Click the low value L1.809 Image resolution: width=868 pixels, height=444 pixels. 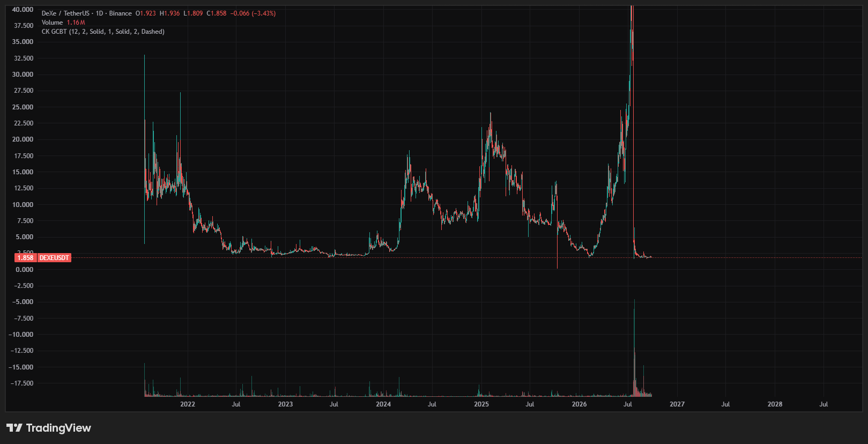[x=194, y=13]
